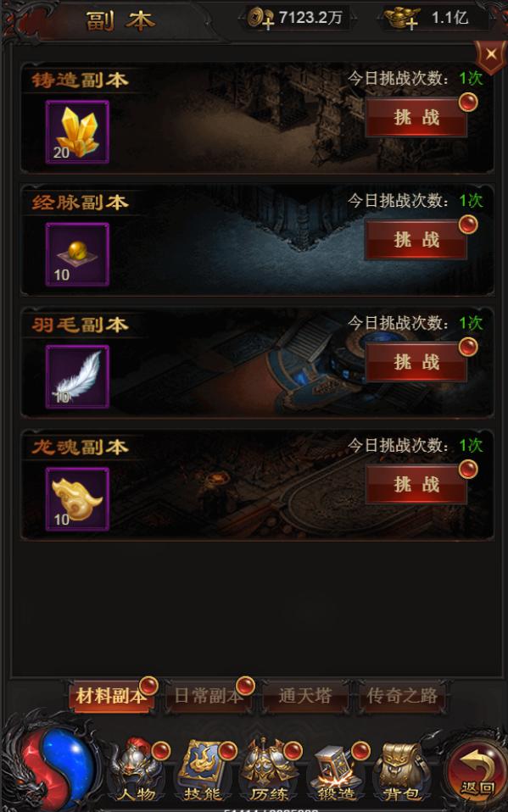508x812 pixels.
Task: Close the 副本 dungeon panel
Action: pyautogui.click(x=490, y=55)
